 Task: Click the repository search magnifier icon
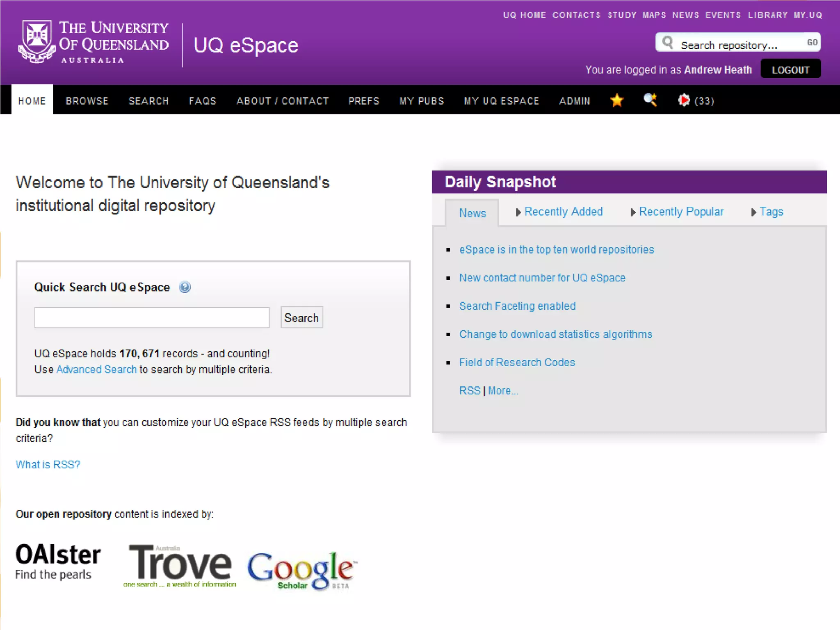coord(668,42)
